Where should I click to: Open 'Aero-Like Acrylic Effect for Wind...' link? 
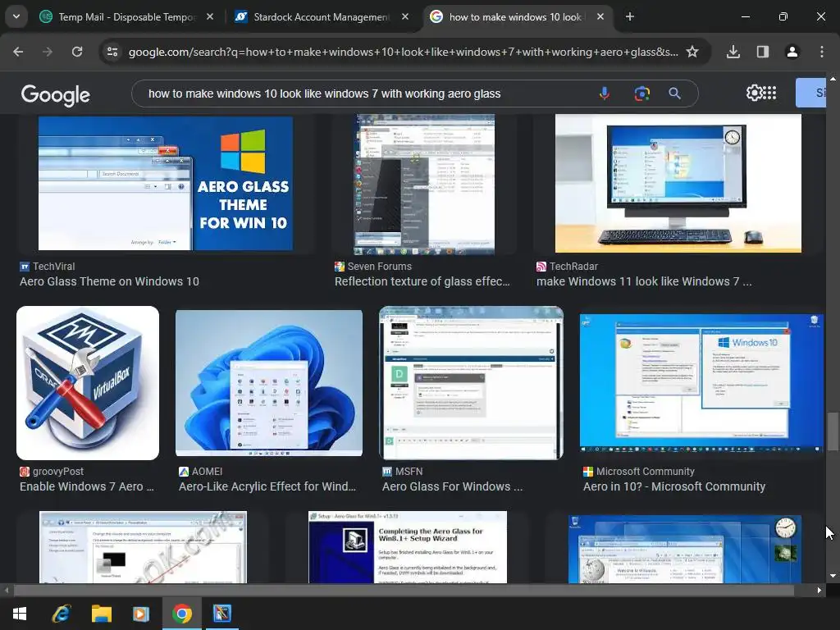267,486
